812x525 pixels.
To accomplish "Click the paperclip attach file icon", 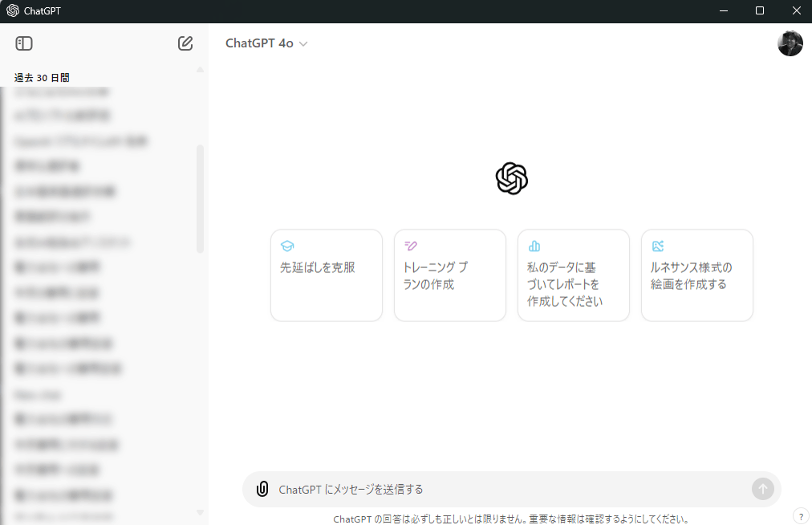I will (262, 489).
